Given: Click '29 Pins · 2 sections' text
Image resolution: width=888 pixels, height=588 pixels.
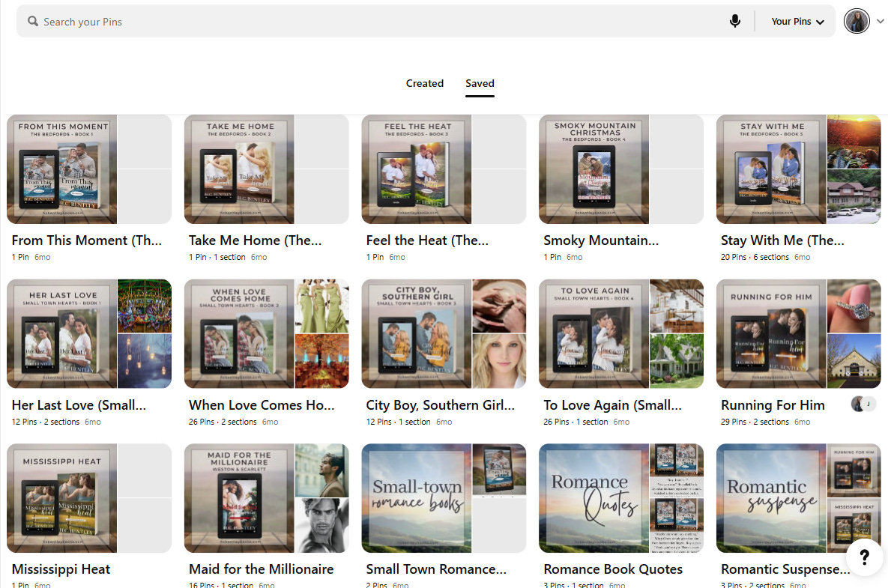Looking at the screenshot, I should pos(755,422).
